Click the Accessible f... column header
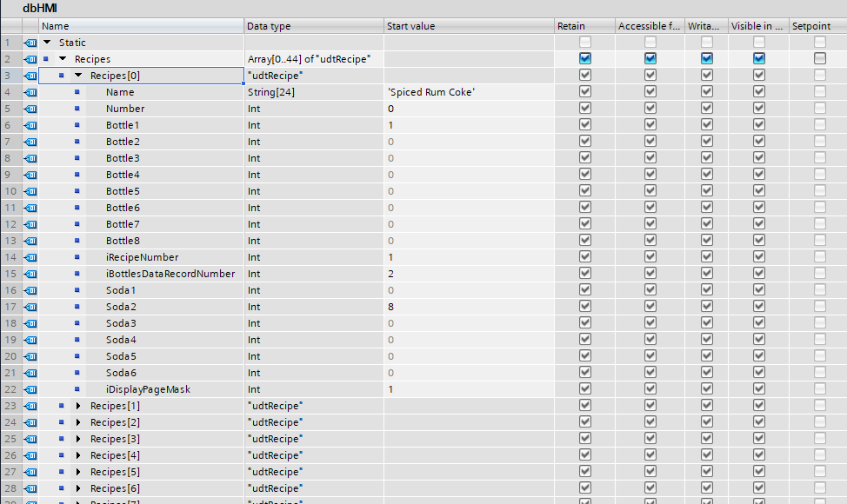The image size is (847, 504). [650, 26]
